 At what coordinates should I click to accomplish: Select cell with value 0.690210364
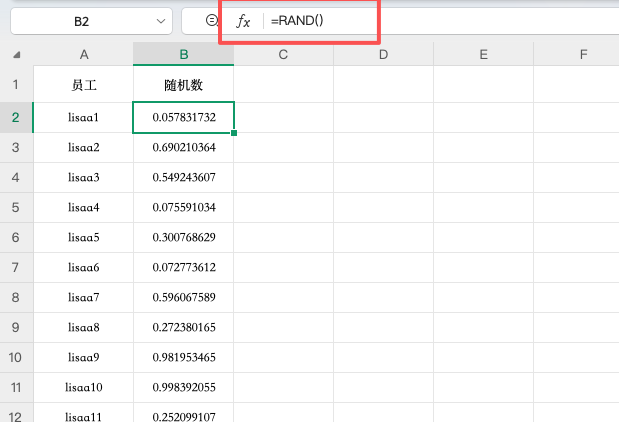click(184, 147)
